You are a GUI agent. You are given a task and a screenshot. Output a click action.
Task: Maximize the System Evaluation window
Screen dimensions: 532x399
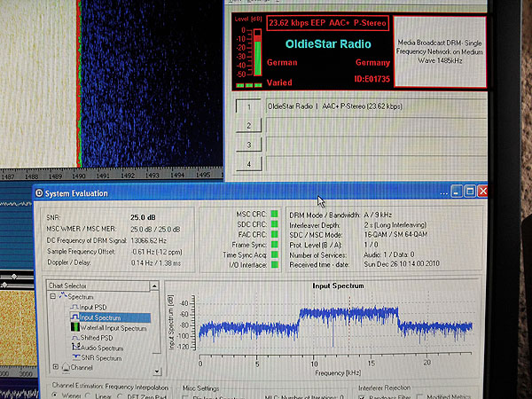(x=470, y=192)
